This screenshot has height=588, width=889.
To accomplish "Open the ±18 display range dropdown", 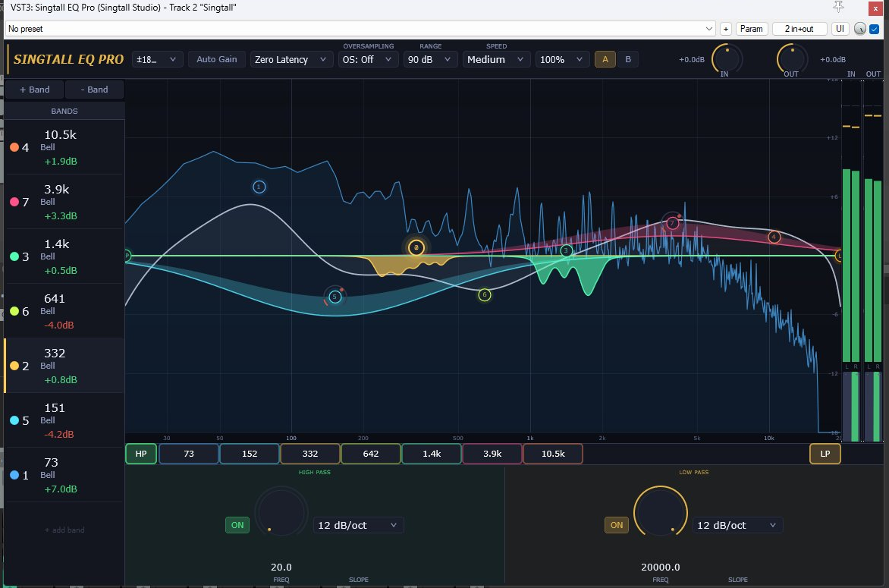I will 157,59.
